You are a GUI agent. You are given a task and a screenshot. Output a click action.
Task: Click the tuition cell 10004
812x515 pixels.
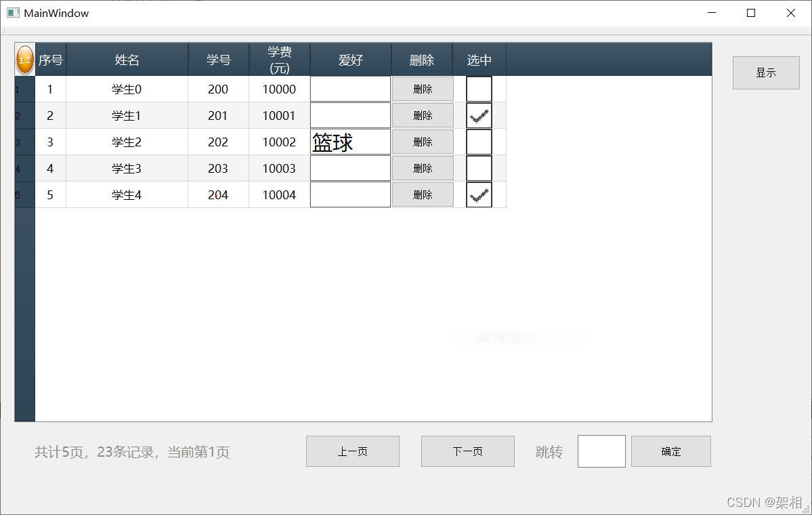coord(280,194)
